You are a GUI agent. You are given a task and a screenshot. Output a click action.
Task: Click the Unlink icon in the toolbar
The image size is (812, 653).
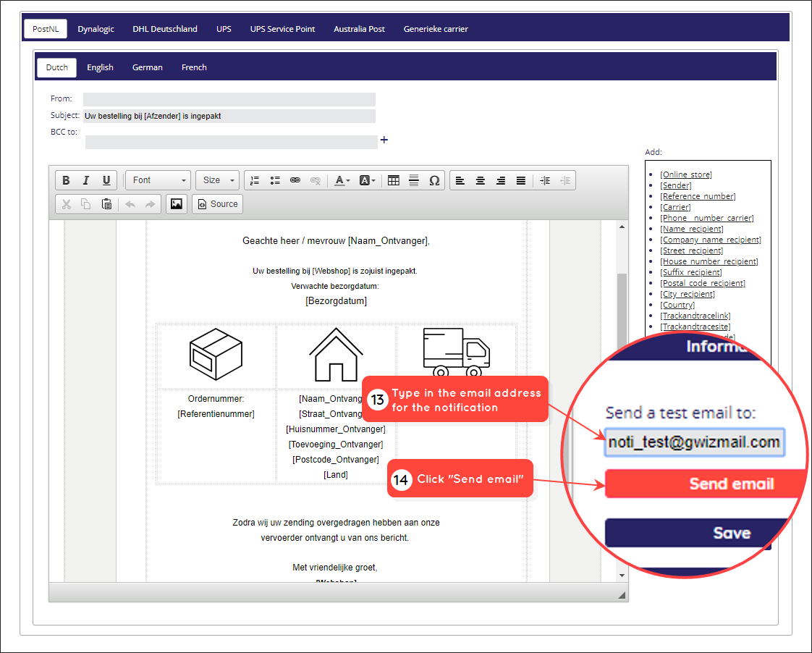316,180
